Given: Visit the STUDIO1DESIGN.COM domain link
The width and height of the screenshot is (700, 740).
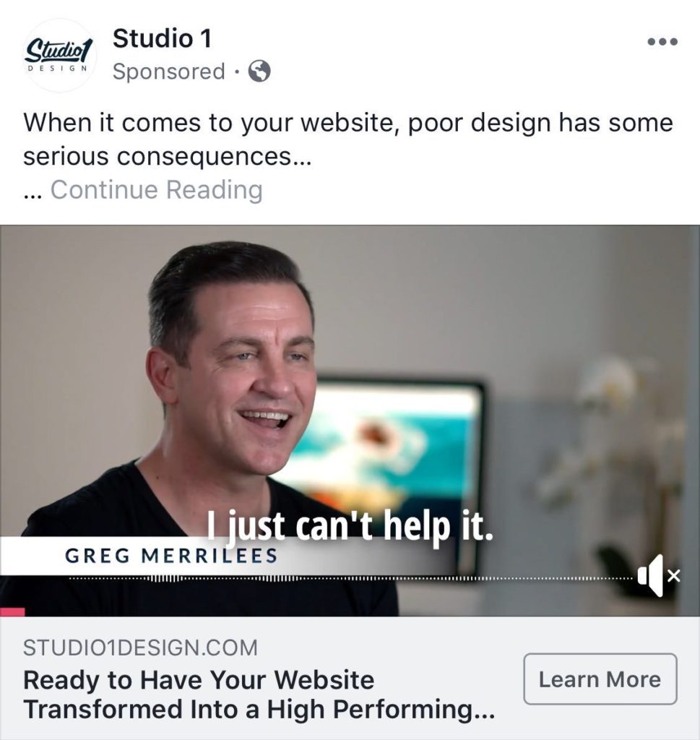Looking at the screenshot, I should [x=141, y=647].
